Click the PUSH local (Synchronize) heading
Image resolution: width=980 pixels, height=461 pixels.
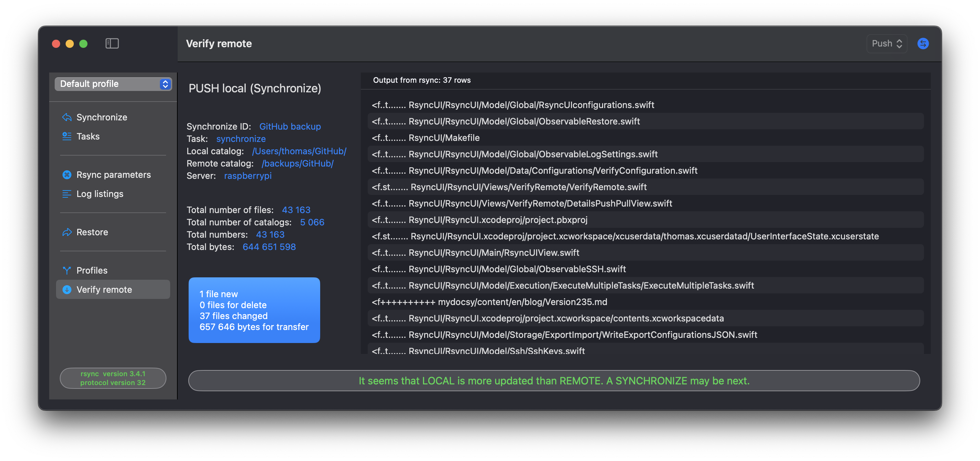[255, 88]
